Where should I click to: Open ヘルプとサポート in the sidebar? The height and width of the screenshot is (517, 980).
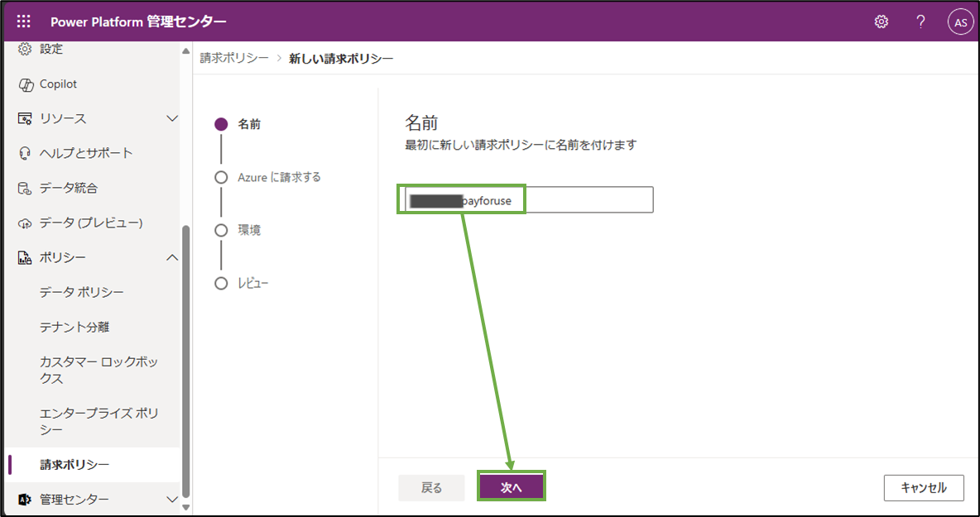[x=86, y=154]
